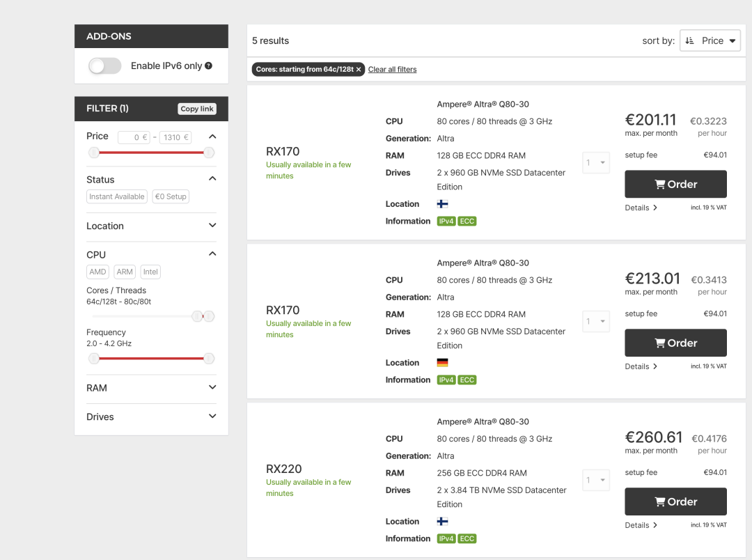Click the ECC badge on RX220 server
The width and height of the screenshot is (752, 560).
[x=467, y=539]
